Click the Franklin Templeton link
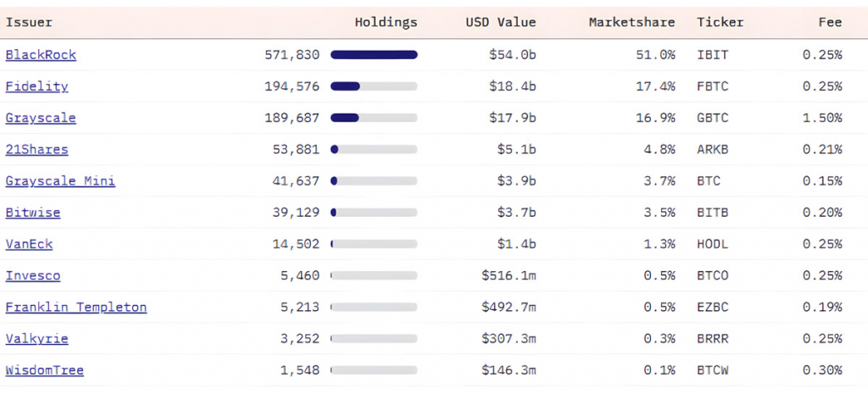The image size is (868, 394). (76, 307)
